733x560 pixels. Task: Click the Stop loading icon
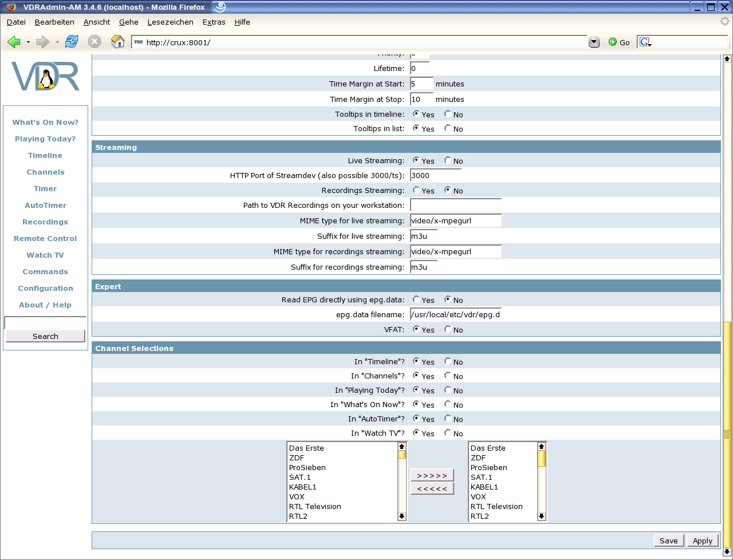click(x=94, y=42)
